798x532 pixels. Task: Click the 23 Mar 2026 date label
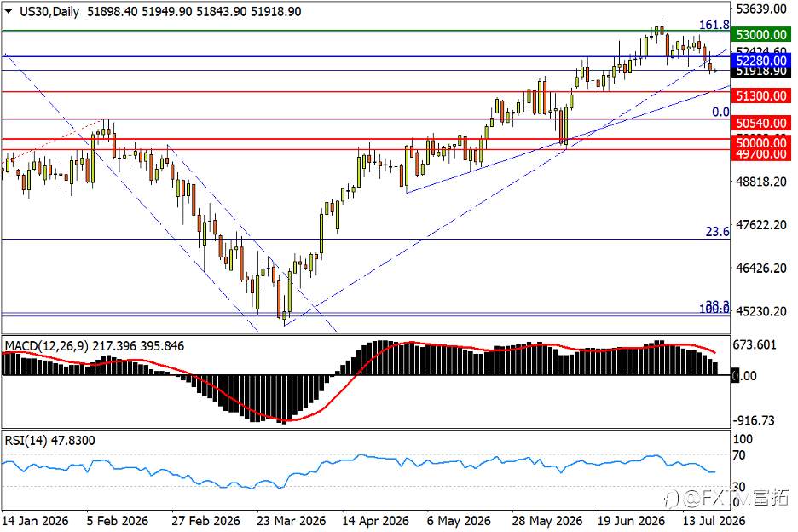click(x=291, y=521)
